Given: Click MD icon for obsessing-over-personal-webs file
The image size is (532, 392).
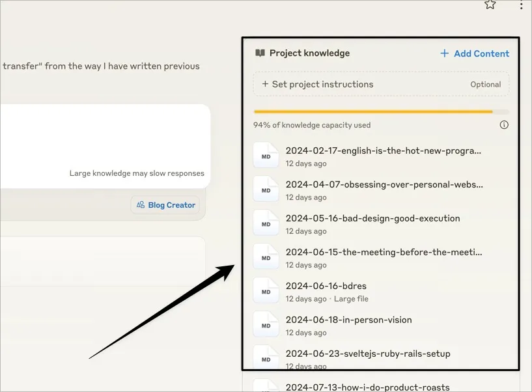Looking at the screenshot, I should pos(266,190).
